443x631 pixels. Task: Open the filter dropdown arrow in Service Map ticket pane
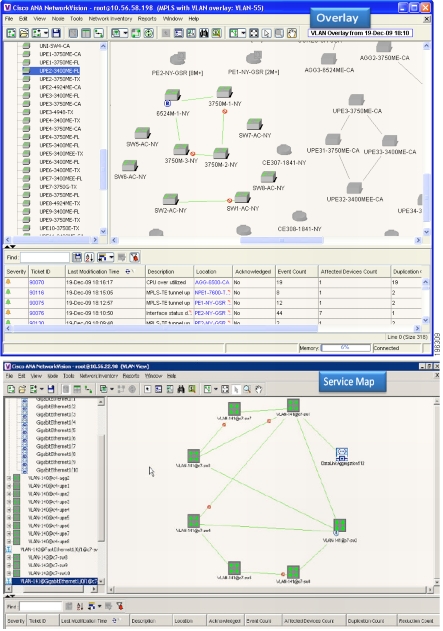click(99, 606)
